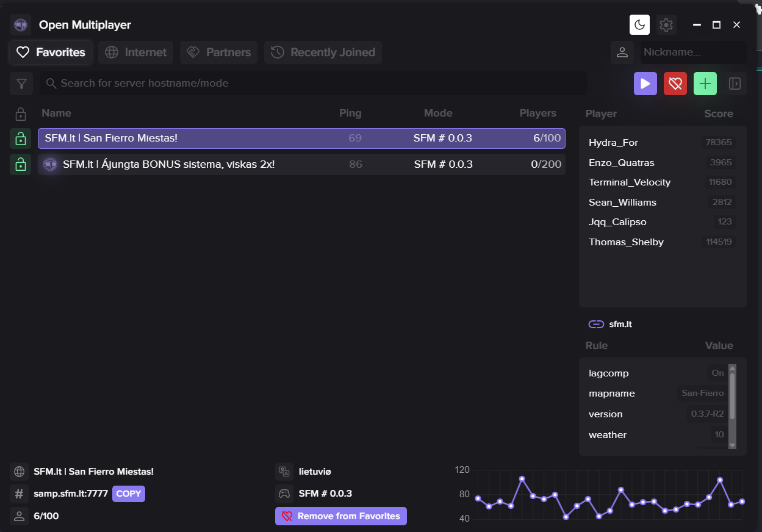Sort server list by Name column

point(56,113)
